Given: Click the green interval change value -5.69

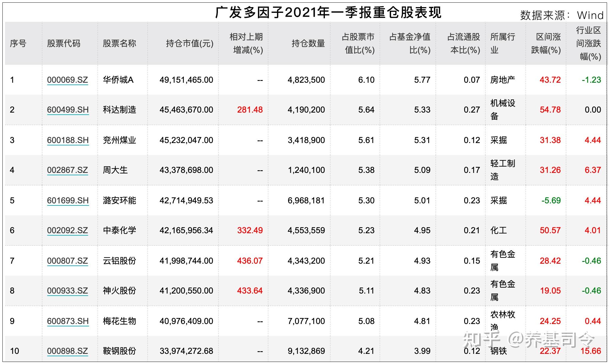Looking at the screenshot, I should [551, 201].
